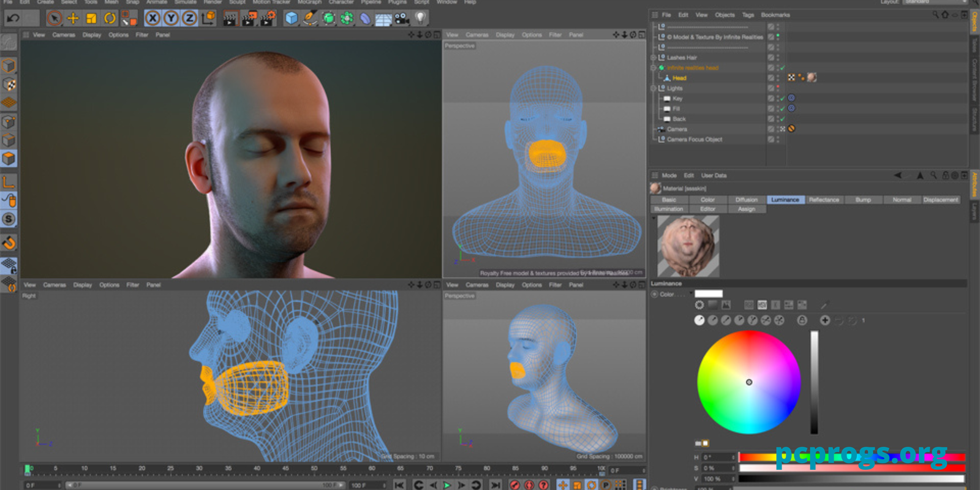This screenshot has height=490, width=980.
Task: Open the Edit Render Settings icon
Action: 268,18
